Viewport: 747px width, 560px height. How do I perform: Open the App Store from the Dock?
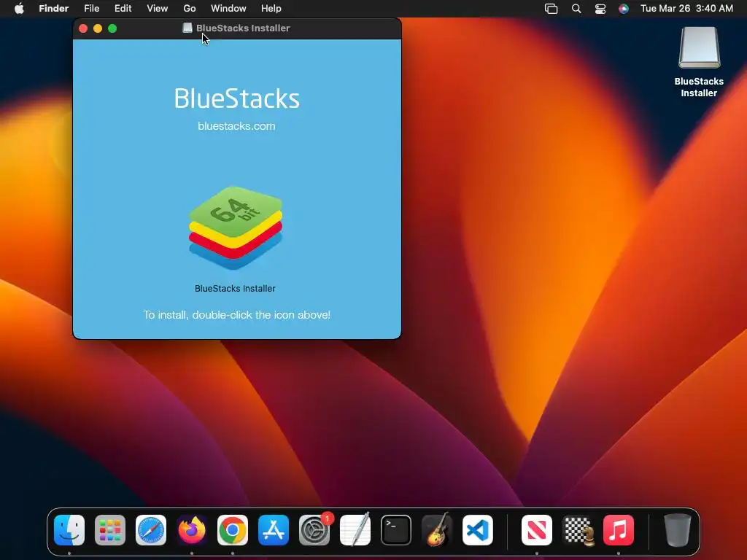[274, 529]
